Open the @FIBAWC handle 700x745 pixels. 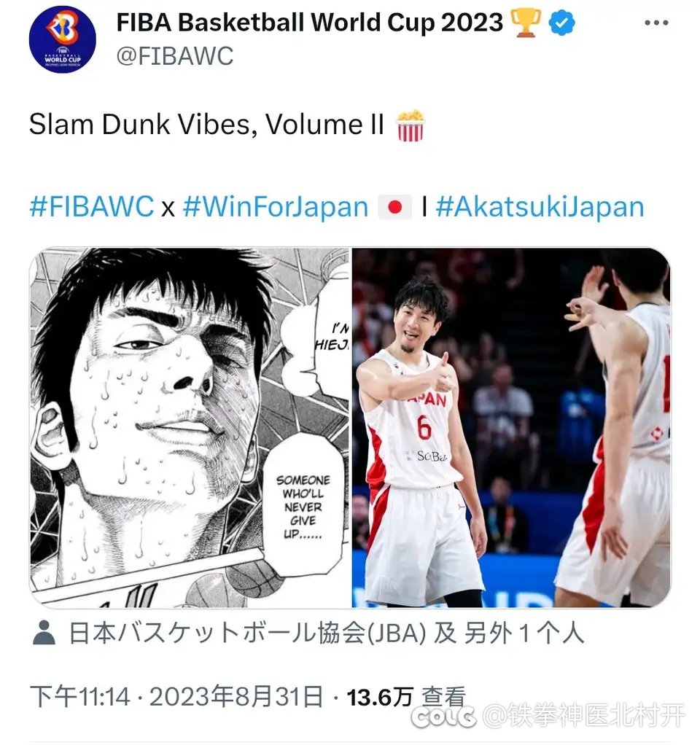point(175,56)
